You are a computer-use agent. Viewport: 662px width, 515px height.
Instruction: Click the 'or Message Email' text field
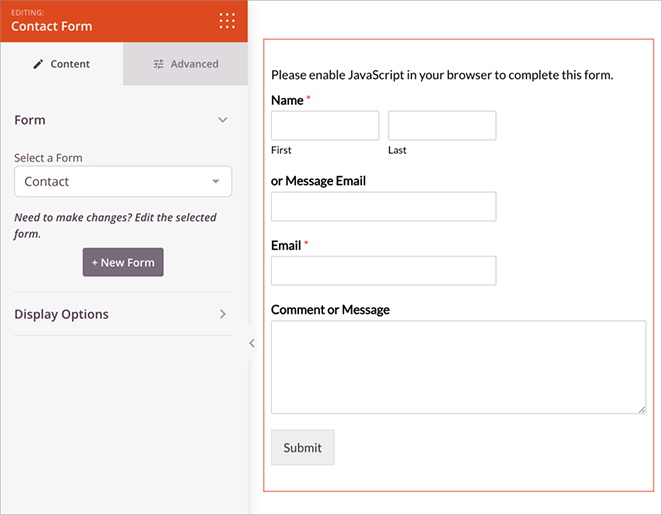383,207
